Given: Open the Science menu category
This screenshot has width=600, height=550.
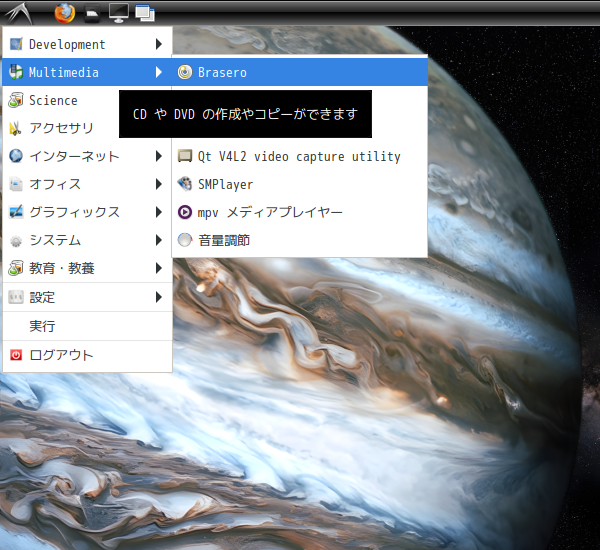Looking at the screenshot, I should click(x=87, y=100).
